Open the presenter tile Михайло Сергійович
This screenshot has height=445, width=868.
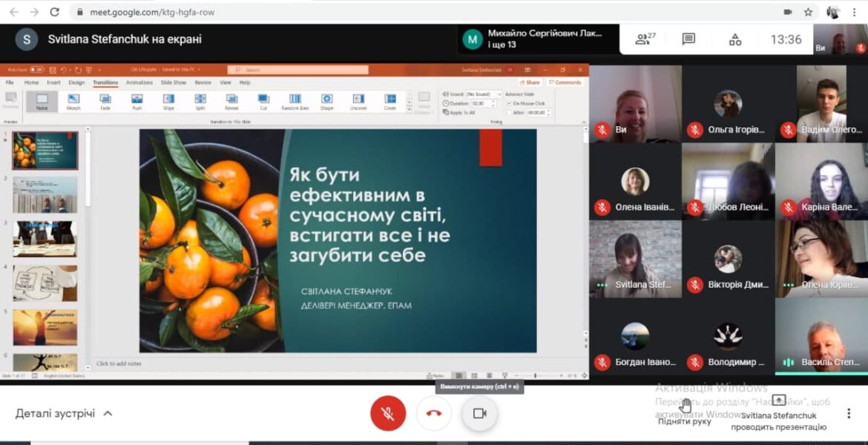(539, 39)
